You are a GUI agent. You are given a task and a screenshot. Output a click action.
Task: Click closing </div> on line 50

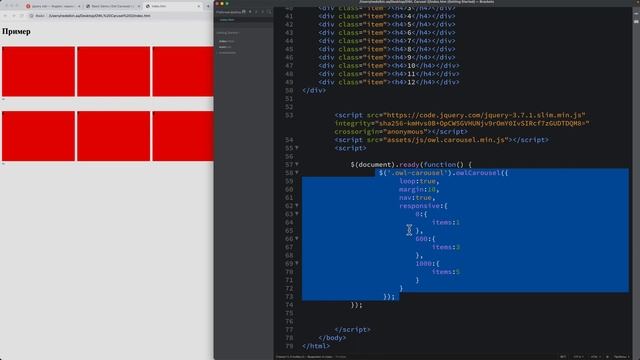pyautogui.click(x=314, y=90)
